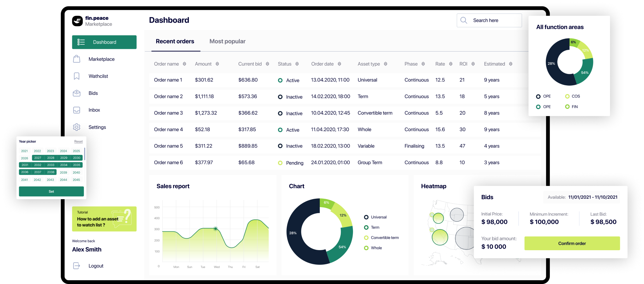The width and height of the screenshot is (644, 284).
Task: Toggle the COS legend marker
Action: point(567,96)
